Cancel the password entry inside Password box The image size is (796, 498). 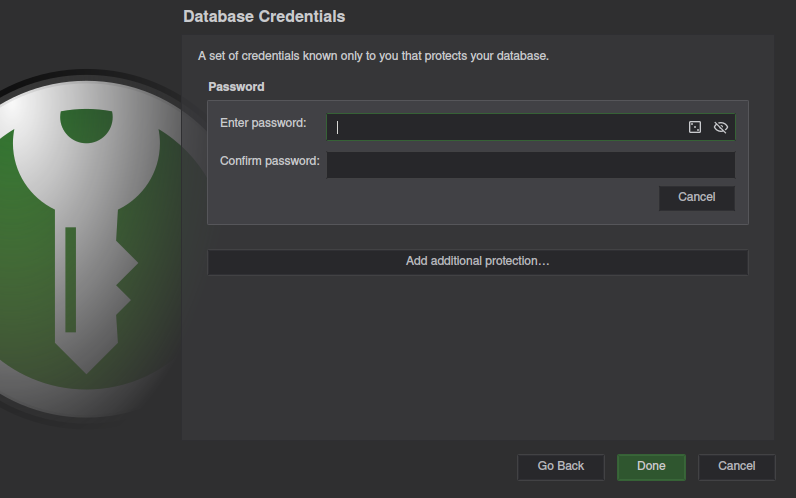696,197
